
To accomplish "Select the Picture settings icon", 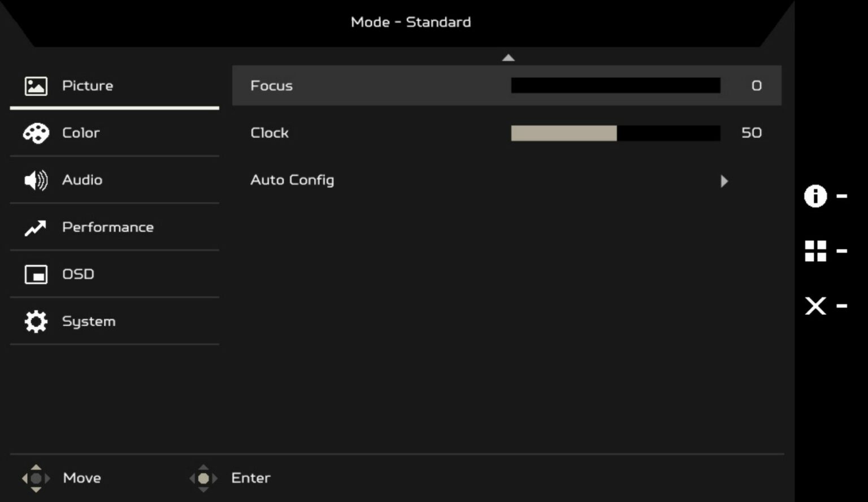I will pos(36,85).
